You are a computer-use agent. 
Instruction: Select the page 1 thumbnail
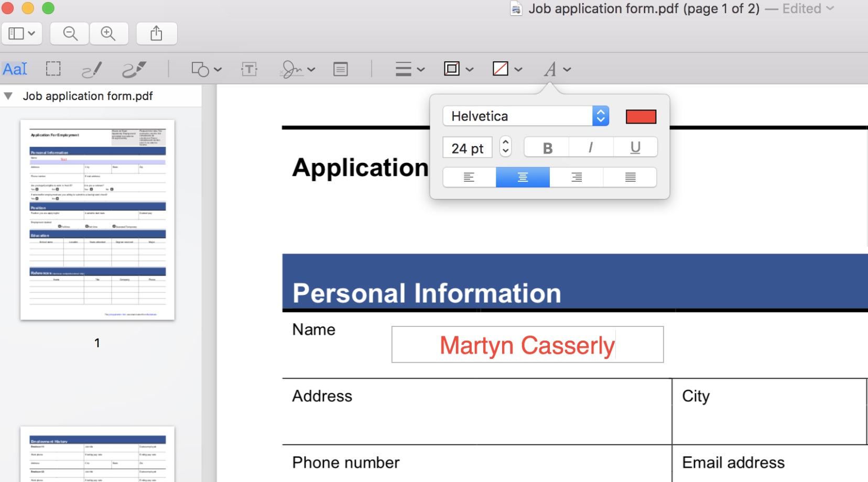97,220
